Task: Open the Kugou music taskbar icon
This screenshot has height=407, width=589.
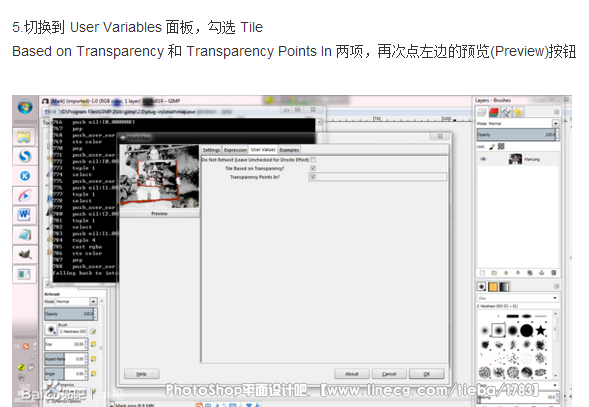Action: tap(25, 176)
